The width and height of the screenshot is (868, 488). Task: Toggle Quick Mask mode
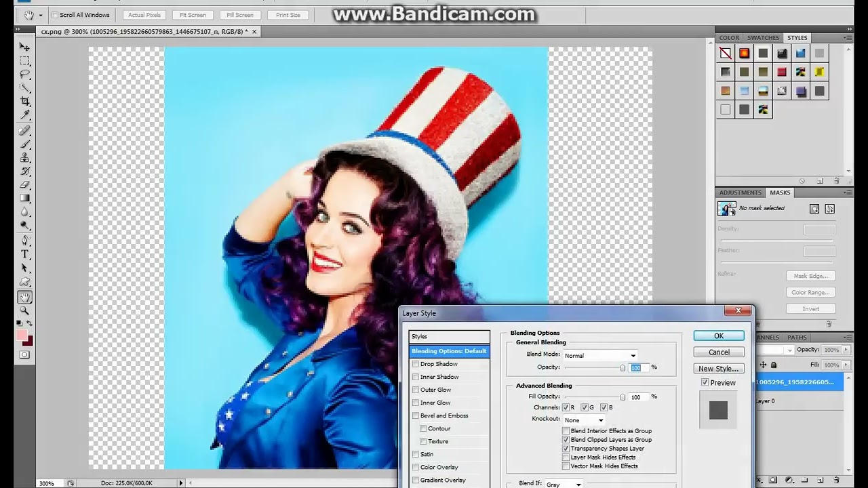pyautogui.click(x=24, y=354)
